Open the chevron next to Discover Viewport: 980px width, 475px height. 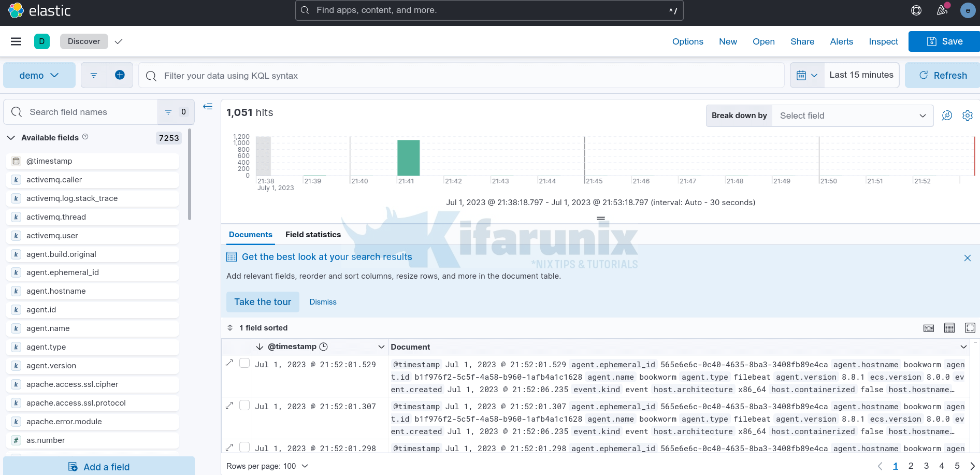[x=119, y=41]
